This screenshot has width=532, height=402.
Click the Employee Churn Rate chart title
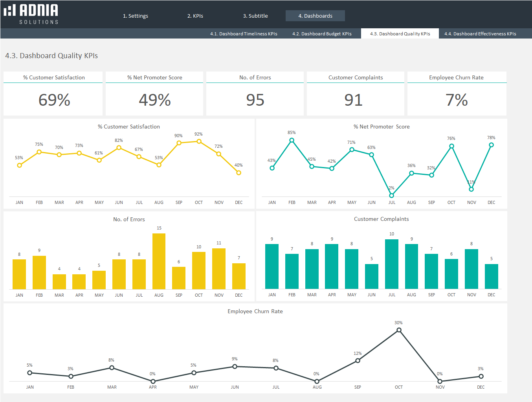pyautogui.click(x=255, y=311)
